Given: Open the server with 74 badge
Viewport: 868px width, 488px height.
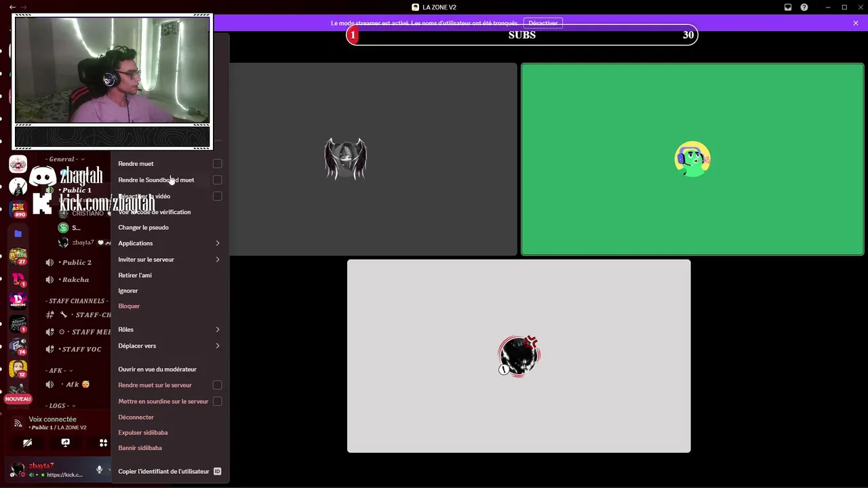Looking at the screenshot, I should 18,346.
